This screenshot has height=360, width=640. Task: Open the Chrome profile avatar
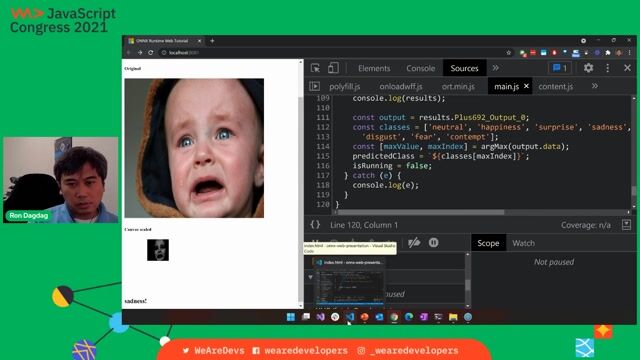[619, 53]
